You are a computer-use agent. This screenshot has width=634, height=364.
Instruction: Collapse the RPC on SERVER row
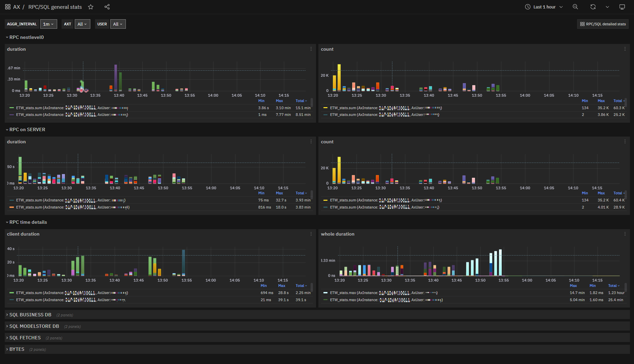26,129
